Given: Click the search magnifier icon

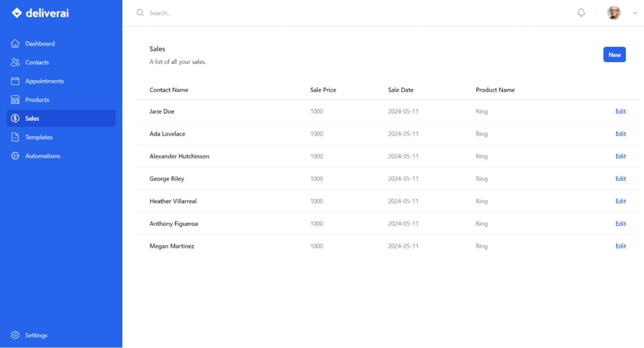Looking at the screenshot, I should tap(140, 13).
